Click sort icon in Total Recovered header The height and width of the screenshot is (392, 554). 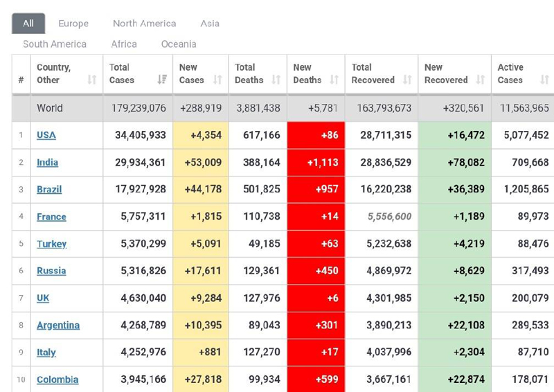[x=407, y=80]
